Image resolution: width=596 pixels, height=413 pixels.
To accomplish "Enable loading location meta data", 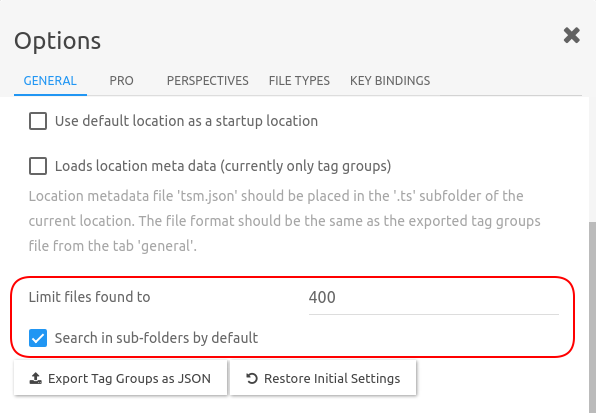I will point(38,166).
